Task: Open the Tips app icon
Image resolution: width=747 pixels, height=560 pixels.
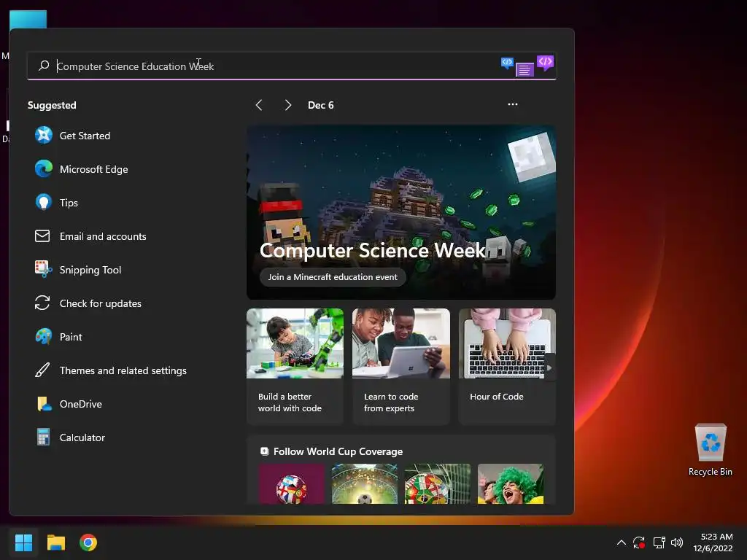Action: point(43,203)
